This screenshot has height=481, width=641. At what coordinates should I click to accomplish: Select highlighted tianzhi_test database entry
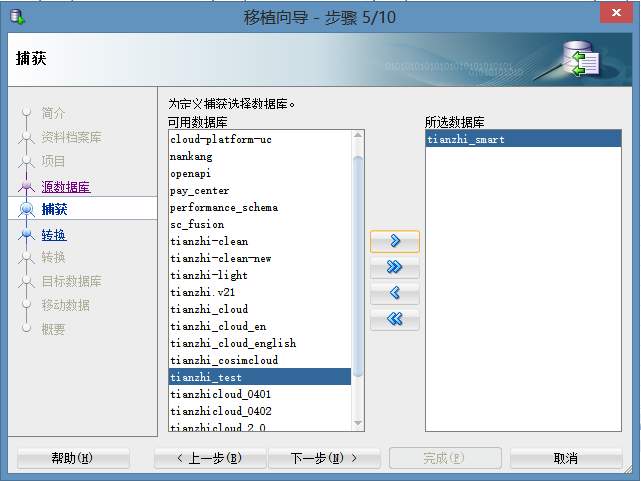[260, 377]
